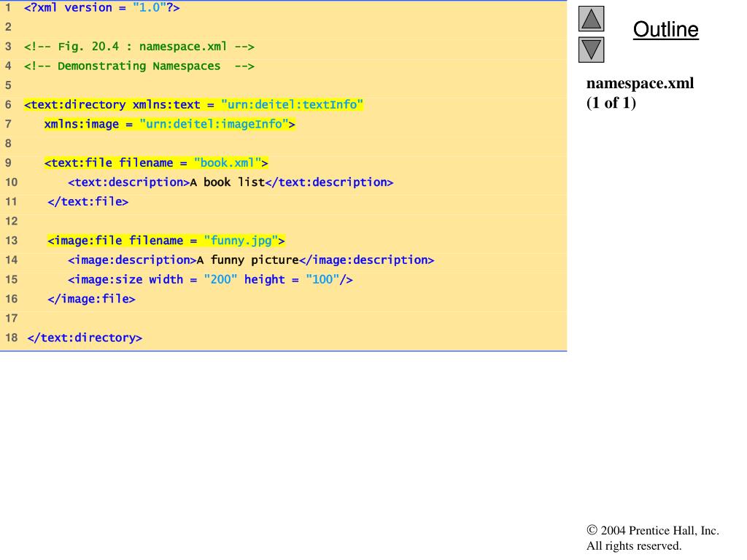This screenshot has width=747, height=560.
Task: Click the xml version declaration on line 1
Action: click(x=102, y=7)
